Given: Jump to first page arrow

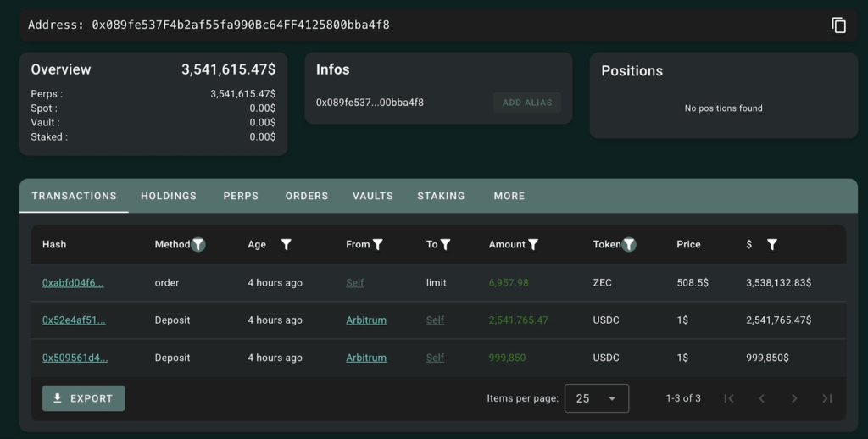Looking at the screenshot, I should pos(728,398).
